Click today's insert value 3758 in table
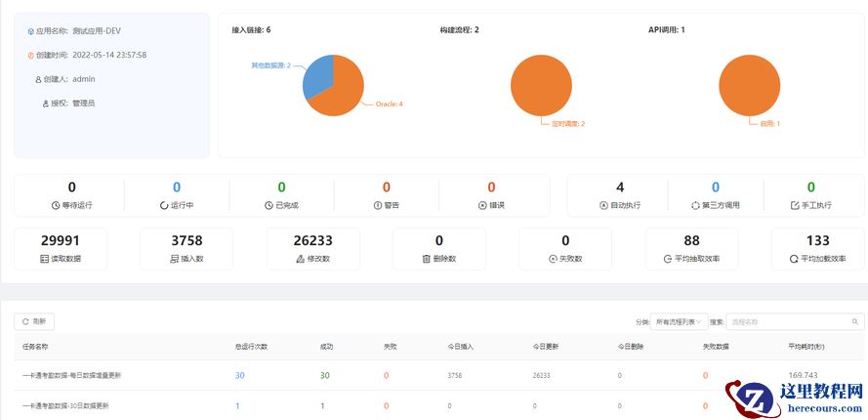Image resolution: width=868 pixels, height=420 pixels. tap(454, 376)
